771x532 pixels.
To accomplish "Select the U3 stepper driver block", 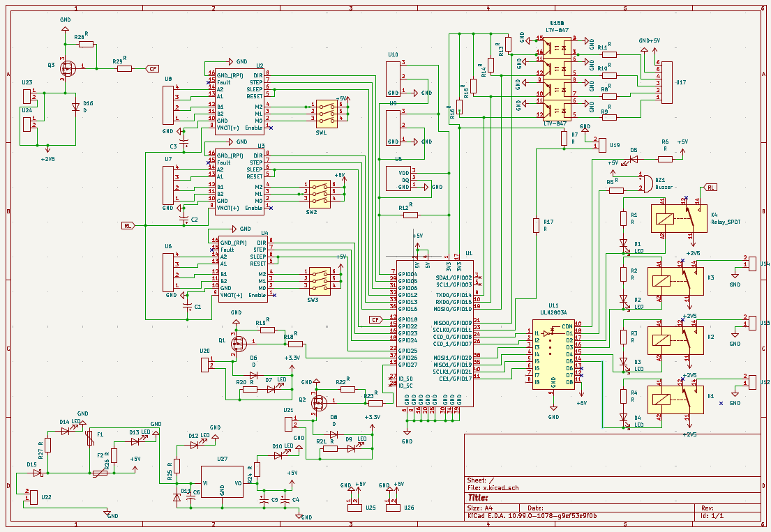I will click(x=240, y=183).
